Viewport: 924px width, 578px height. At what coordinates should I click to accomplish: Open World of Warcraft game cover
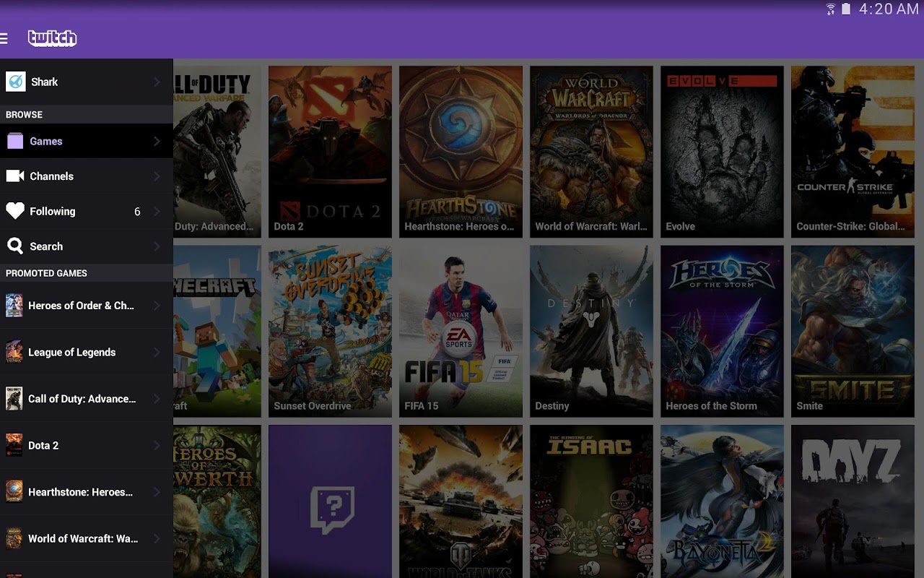click(x=591, y=152)
